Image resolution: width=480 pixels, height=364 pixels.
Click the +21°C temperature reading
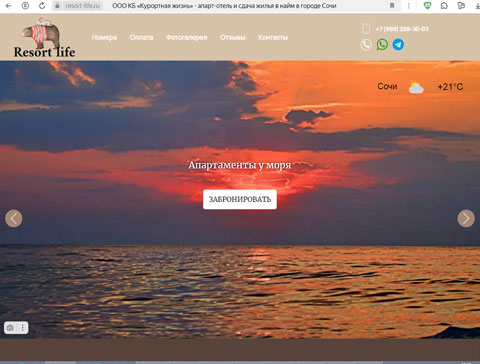tap(450, 87)
